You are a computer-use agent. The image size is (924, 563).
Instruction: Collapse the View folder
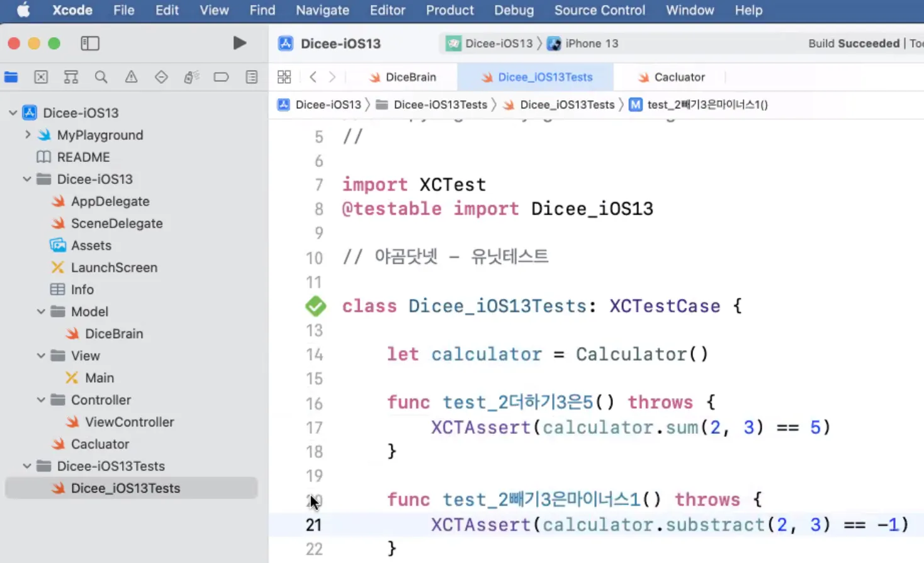41,355
